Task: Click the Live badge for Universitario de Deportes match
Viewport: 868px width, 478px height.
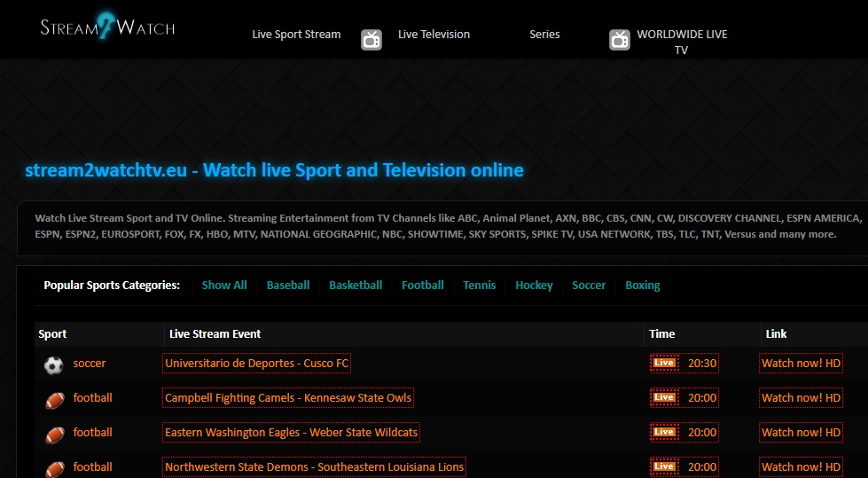Action: pos(664,363)
